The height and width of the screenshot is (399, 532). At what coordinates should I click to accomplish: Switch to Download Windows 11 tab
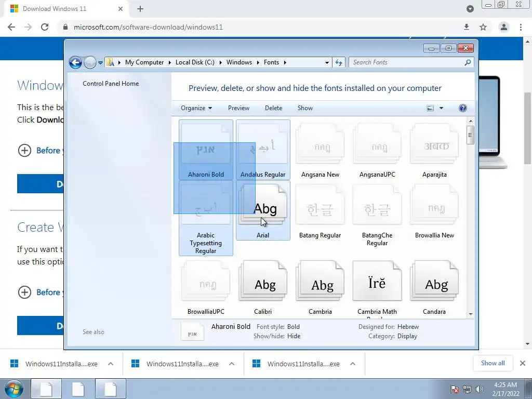tap(64, 9)
